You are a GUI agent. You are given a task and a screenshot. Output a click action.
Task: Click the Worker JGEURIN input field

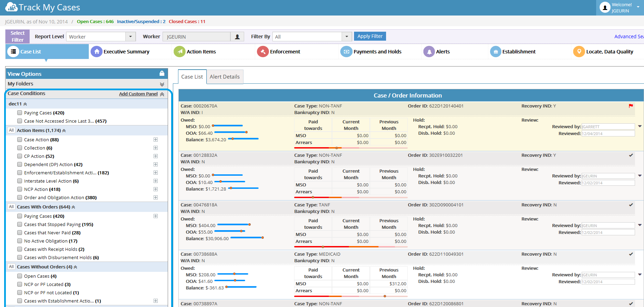pyautogui.click(x=197, y=37)
